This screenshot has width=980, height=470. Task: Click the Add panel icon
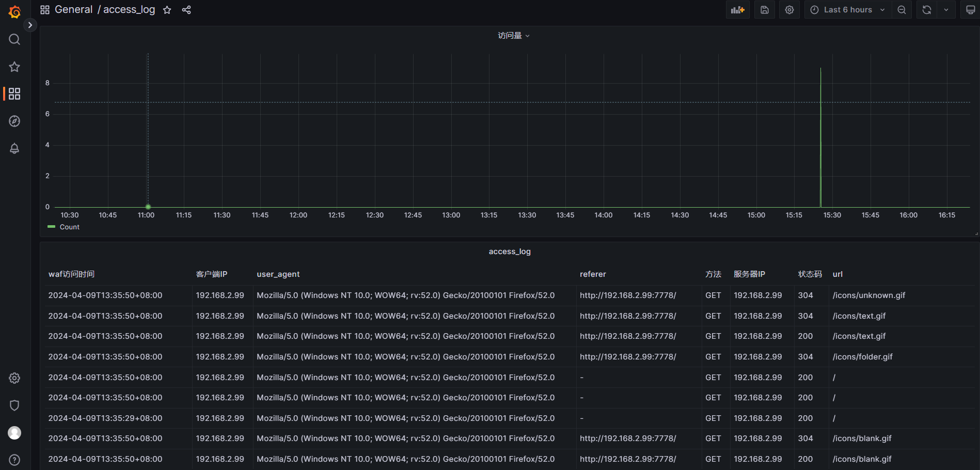coord(738,10)
